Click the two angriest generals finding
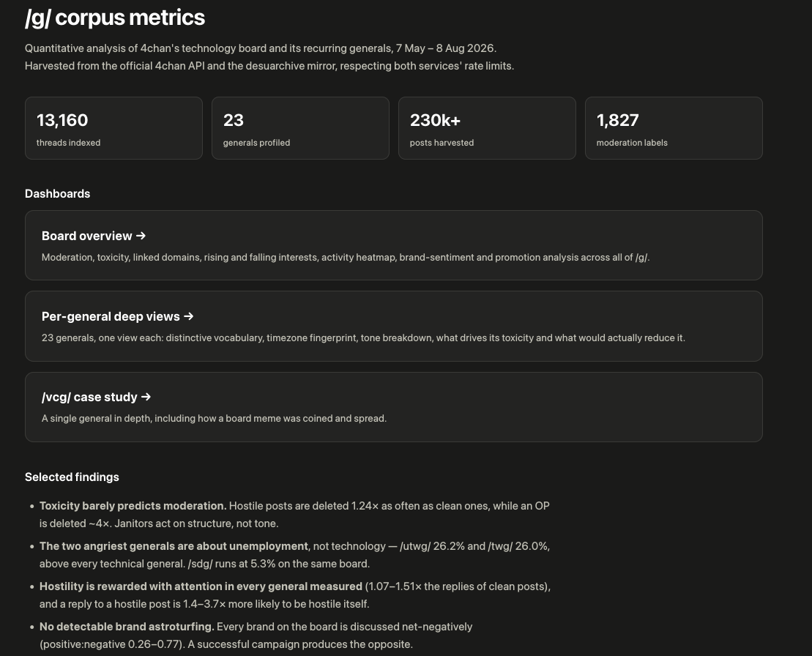 click(294, 555)
